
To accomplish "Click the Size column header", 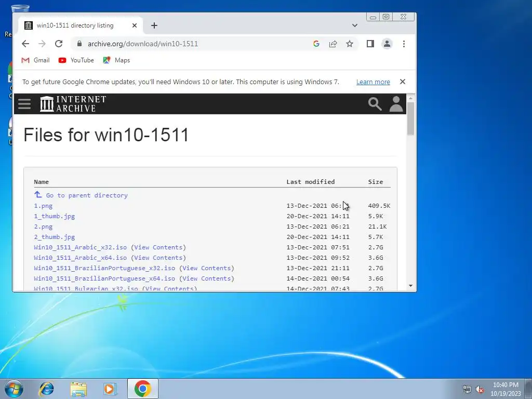I will coord(376,182).
